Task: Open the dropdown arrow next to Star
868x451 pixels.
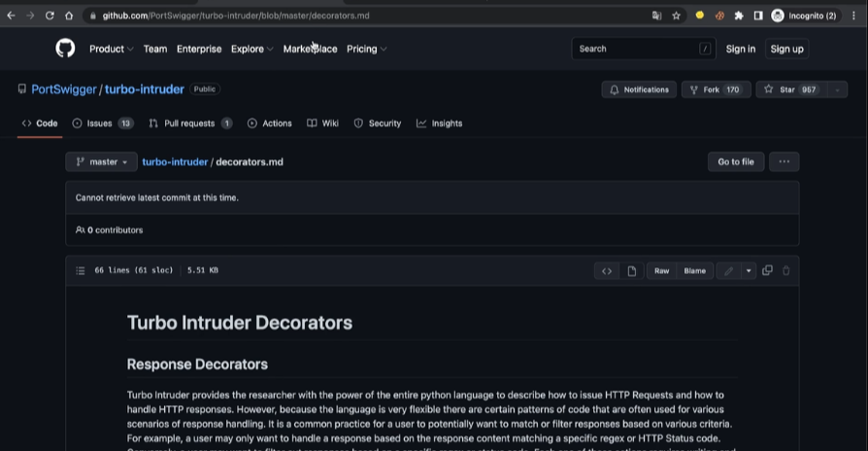Action: point(838,89)
